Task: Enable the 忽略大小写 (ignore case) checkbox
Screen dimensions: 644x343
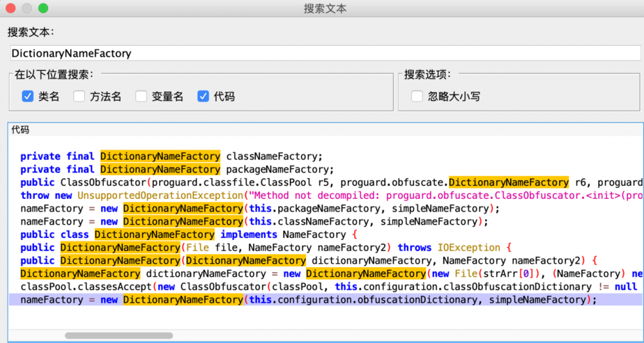Action: 417,97
